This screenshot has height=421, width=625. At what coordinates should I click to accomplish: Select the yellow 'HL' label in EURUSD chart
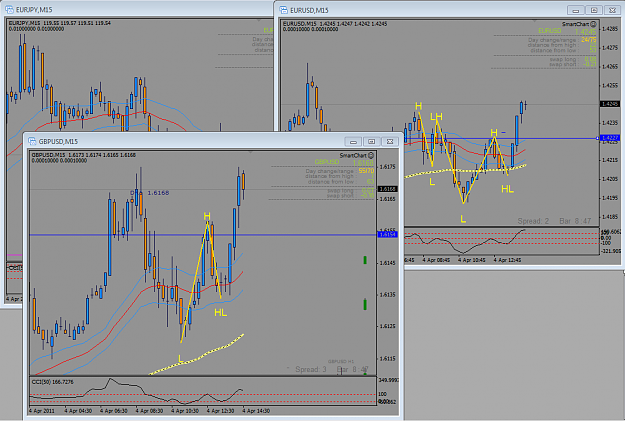tap(507, 189)
